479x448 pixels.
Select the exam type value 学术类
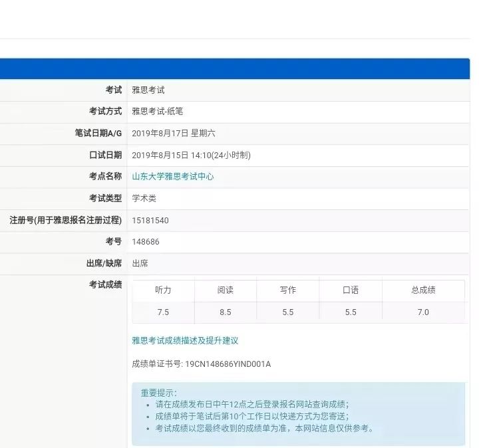click(144, 198)
